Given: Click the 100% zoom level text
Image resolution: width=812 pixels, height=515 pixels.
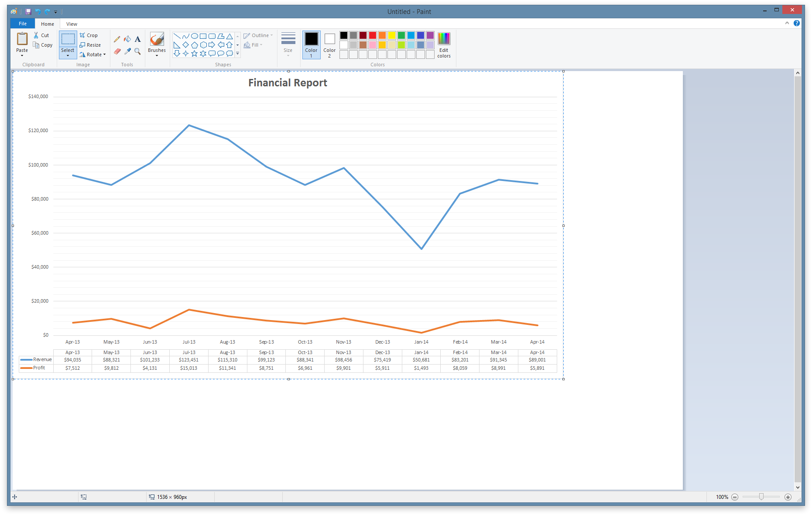Looking at the screenshot, I should click(722, 497).
